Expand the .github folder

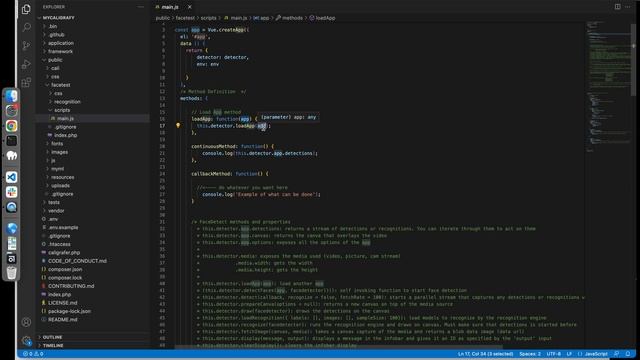tap(56, 35)
